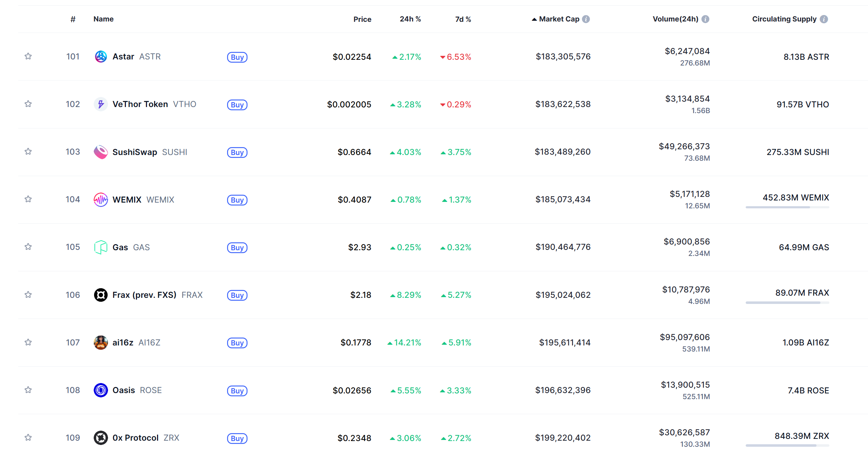
Task: Toggle watchlist star for SushiSwap
Action: [28, 151]
